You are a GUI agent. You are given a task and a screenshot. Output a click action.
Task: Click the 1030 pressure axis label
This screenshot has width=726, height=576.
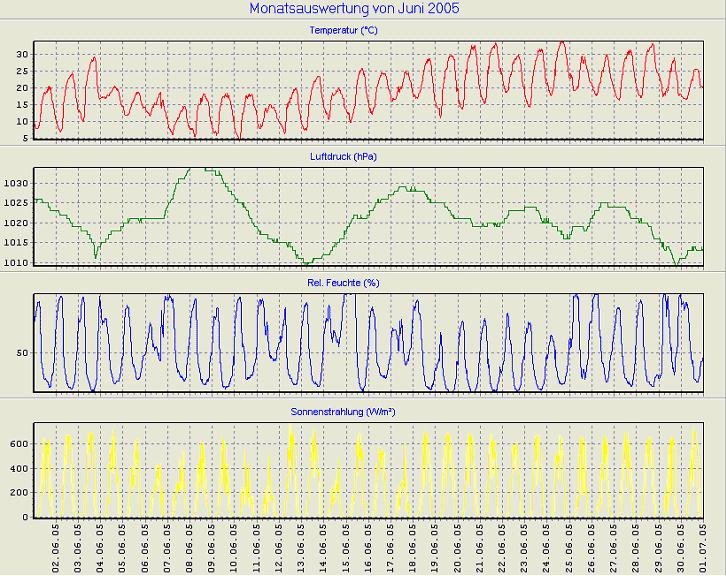tap(16, 183)
